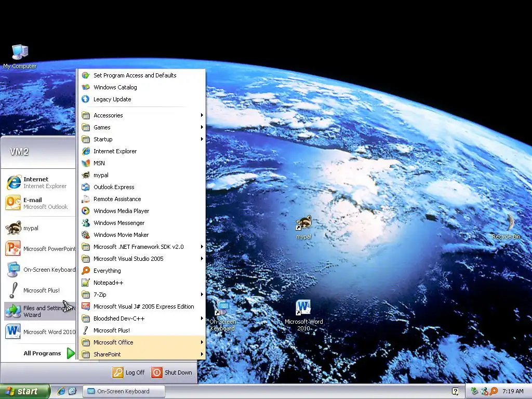Viewport: 532px width, 399px height.
Task: Click Internet Explorer icon in pinned start list
Action: (14, 182)
